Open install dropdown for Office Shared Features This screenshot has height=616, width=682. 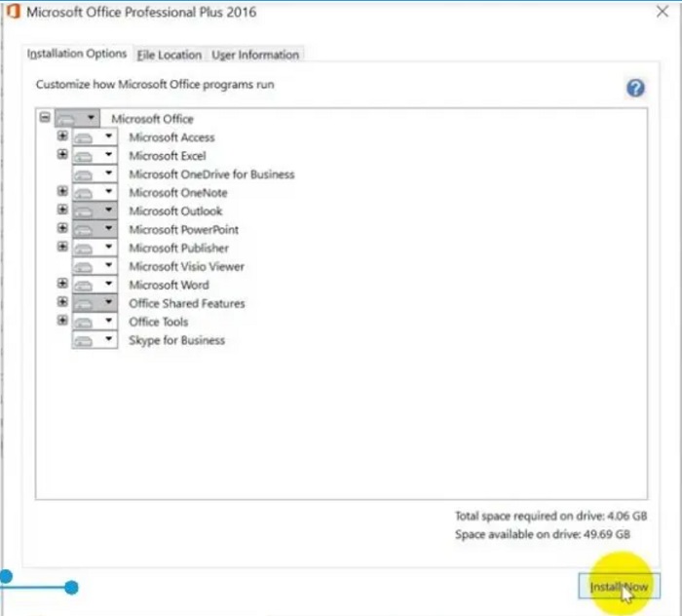coord(95,303)
